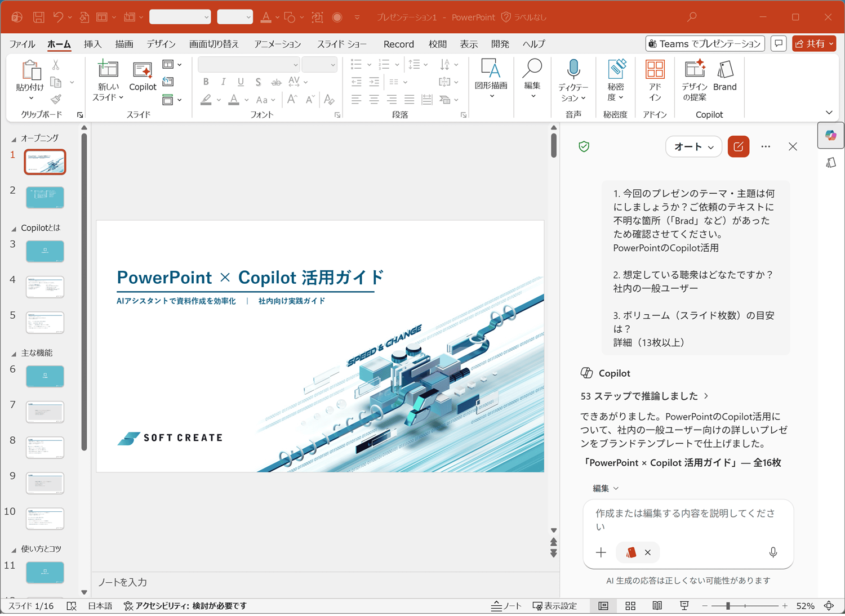This screenshot has height=616, width=845.
Task: Open the 図形描画 drawing tools
Action: 491,79
